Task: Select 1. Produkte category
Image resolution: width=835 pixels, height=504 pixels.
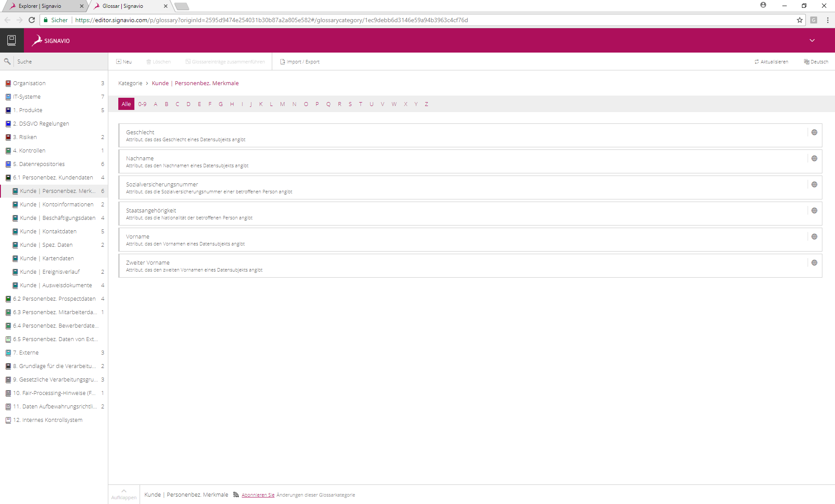Action: (54, 110)
